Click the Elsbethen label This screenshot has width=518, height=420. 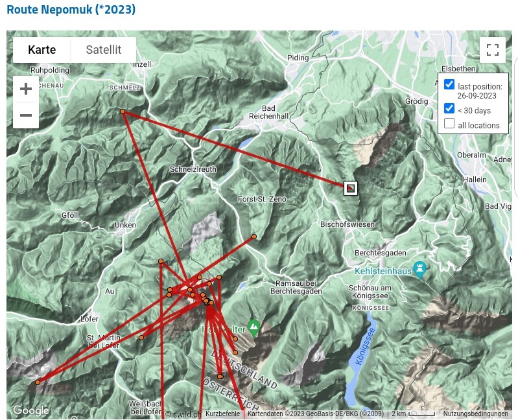click(x=458, y=69)
